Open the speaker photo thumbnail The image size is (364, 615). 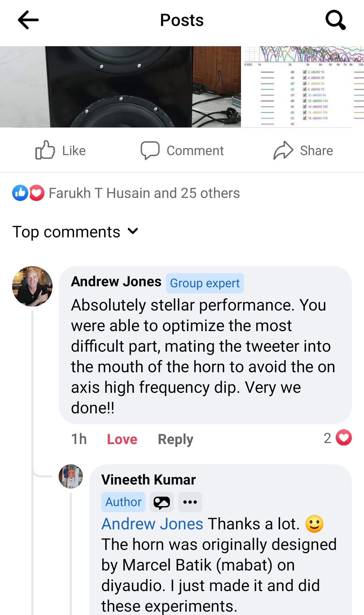point(120,87)
